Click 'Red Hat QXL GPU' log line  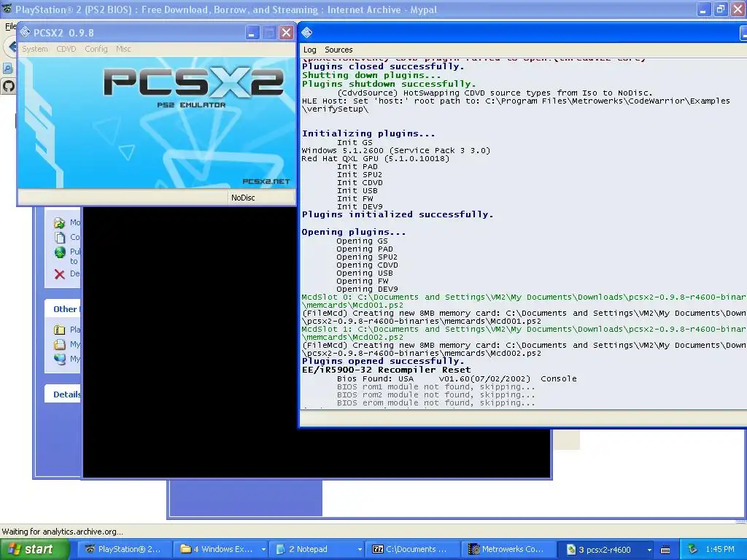tap(376, 158)
